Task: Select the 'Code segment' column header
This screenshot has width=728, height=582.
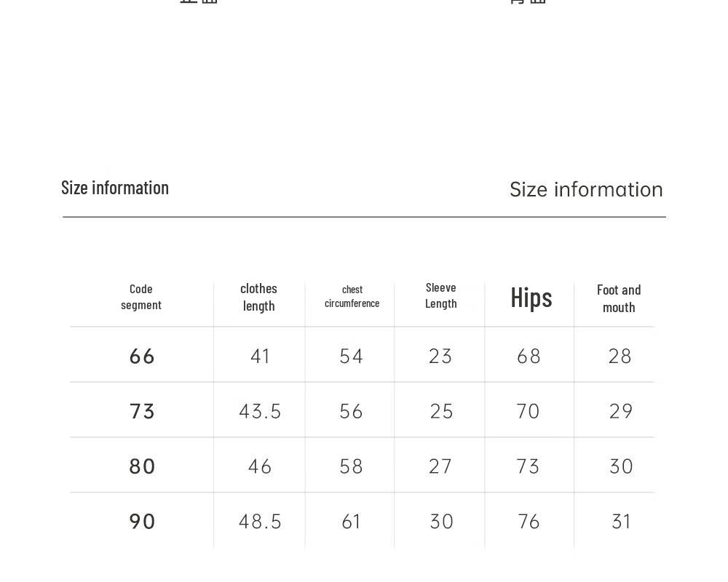Action: [141, 297]
